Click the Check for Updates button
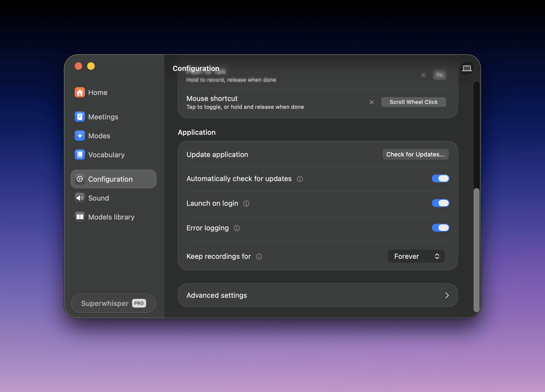This screenshot has width=545, height=392. [416, 154]
